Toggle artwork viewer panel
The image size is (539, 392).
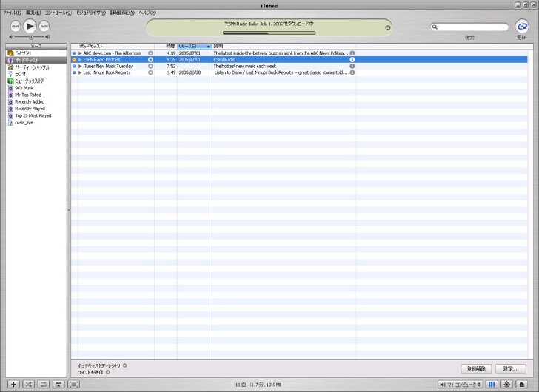[x=58, y=385]
